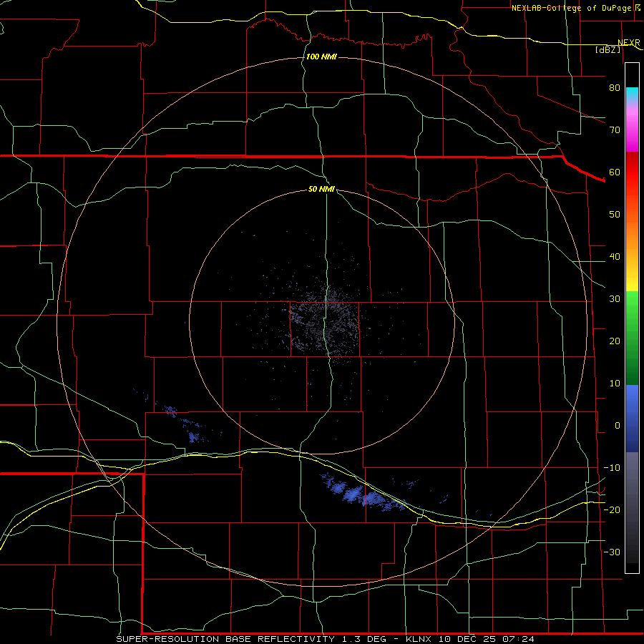Click the 60 value on dBZ scale
This screenshot has height=644, width=644.
coord(615,172)
